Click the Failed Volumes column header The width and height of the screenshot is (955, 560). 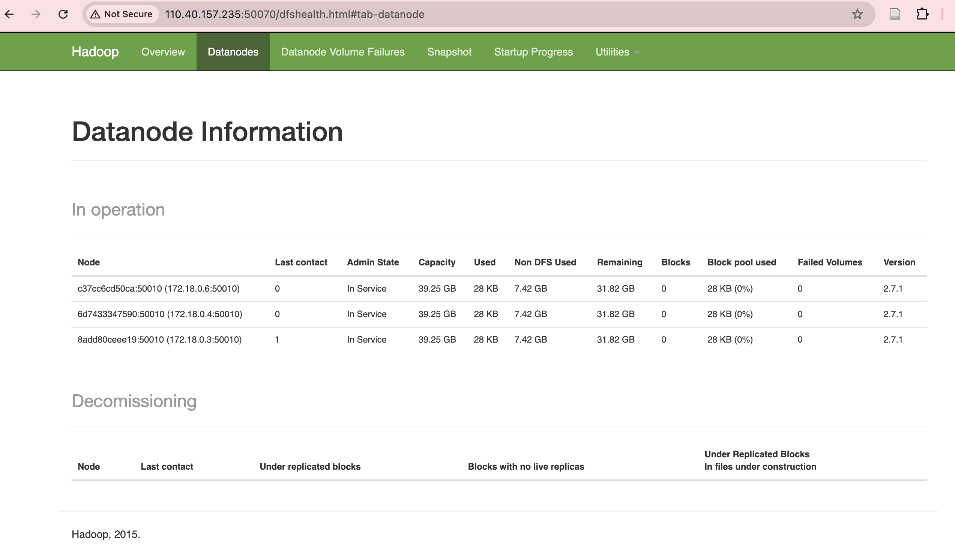point(830,262)
